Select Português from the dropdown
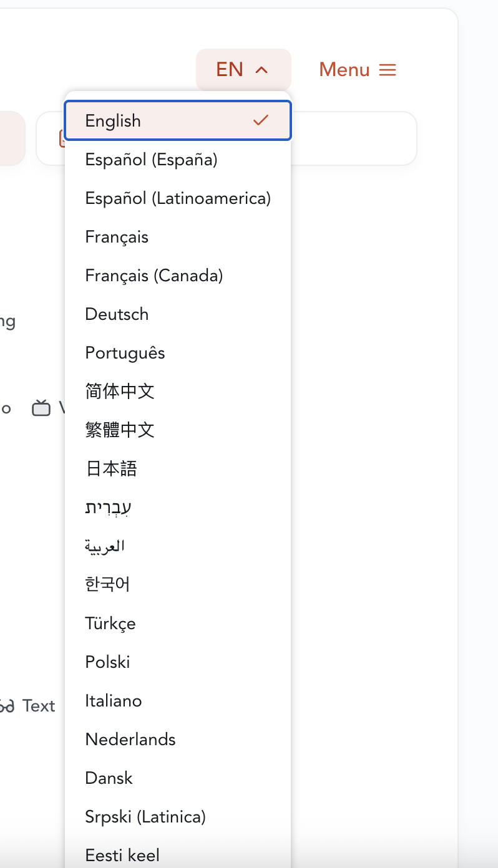This screenshot has width=498, height=868. pyautogui.click(x=125, y=353)
